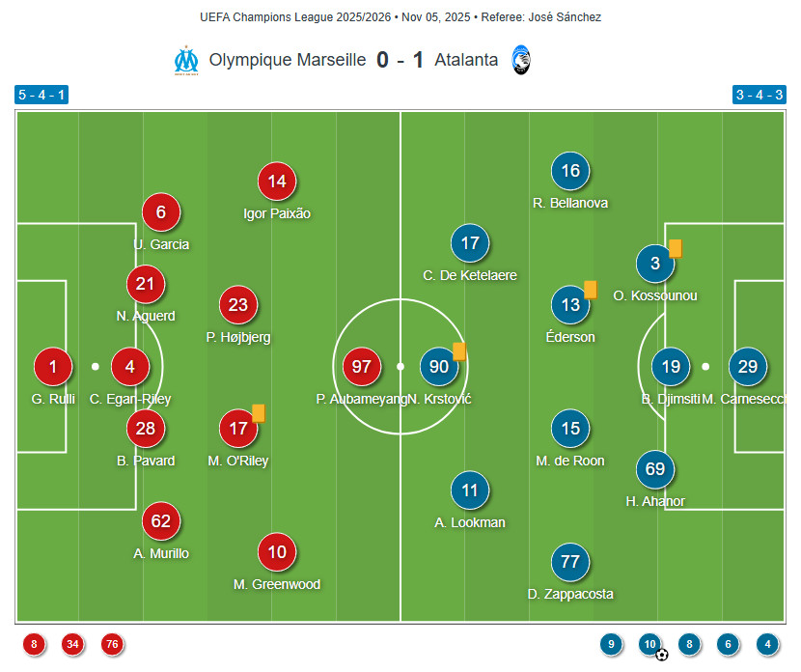
Task: Open the Atalanta 3-4-3 formation badge
Action: click(759, 95)
